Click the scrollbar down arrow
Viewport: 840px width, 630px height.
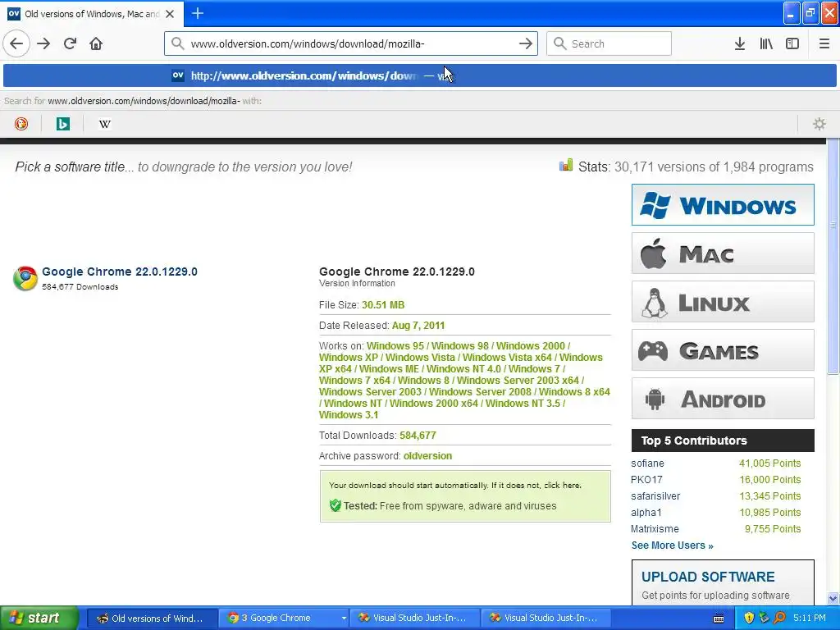[x=833, y=598]
